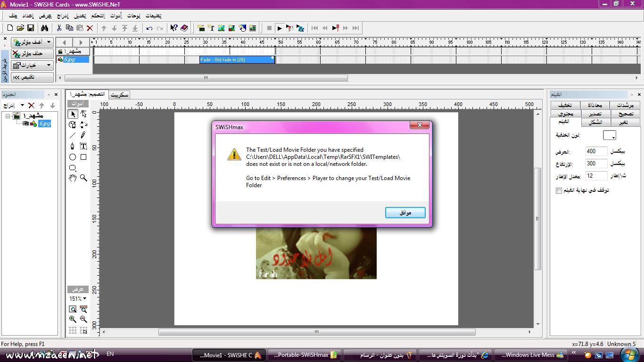The height and width of the screenshot is (362, 644).
Task: Toggle eye visibility of 6.jpg layer
Action: pyautogui.click(x=25, y=123)
